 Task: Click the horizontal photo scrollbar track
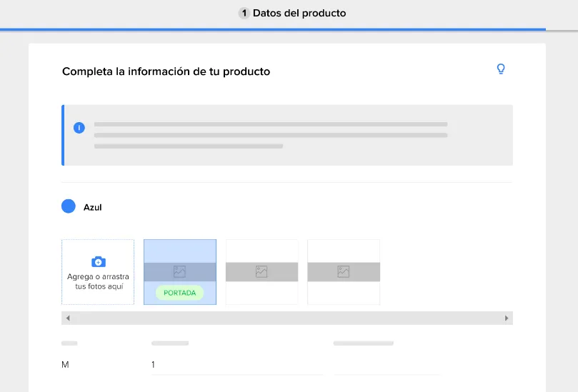[287, 318]
